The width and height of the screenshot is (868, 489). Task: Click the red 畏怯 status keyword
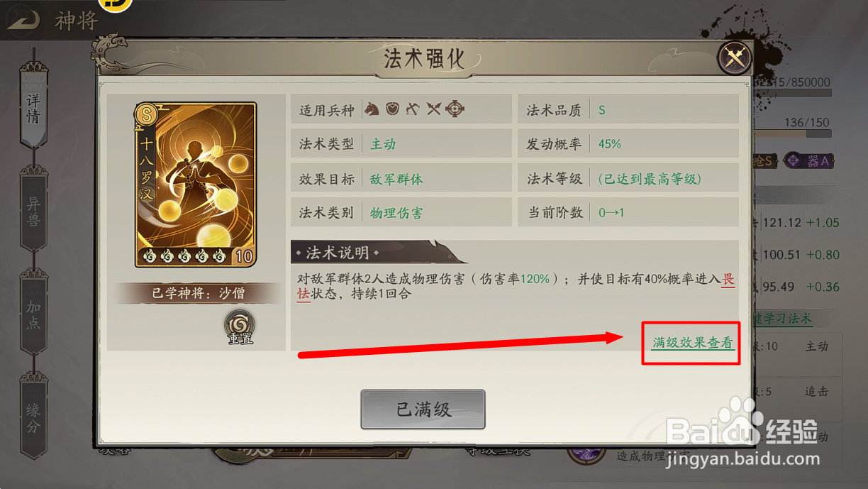[728, 286]
